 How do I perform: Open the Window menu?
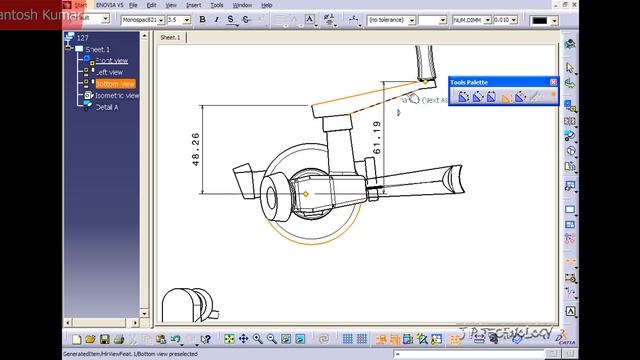pos(242,5)
